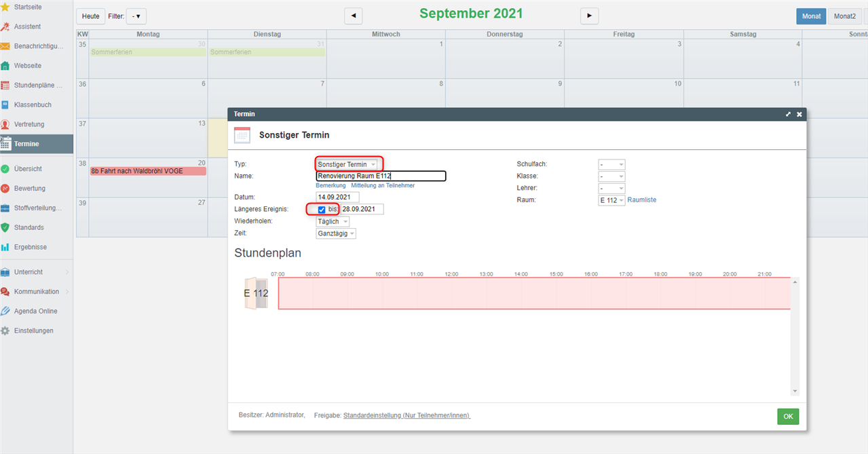Click the Einstellungen gear icon
This screenshot has width=868, height=454.
[5, 330]
